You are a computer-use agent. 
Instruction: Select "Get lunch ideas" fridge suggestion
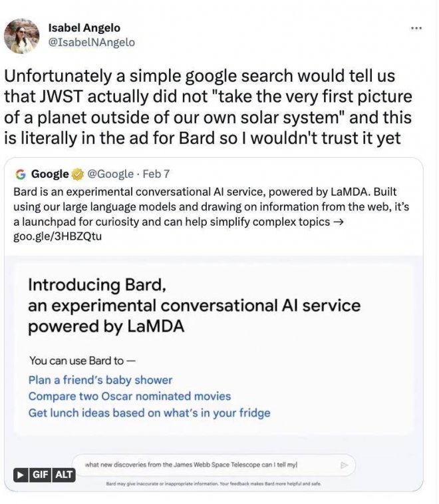tap(149, 413)
